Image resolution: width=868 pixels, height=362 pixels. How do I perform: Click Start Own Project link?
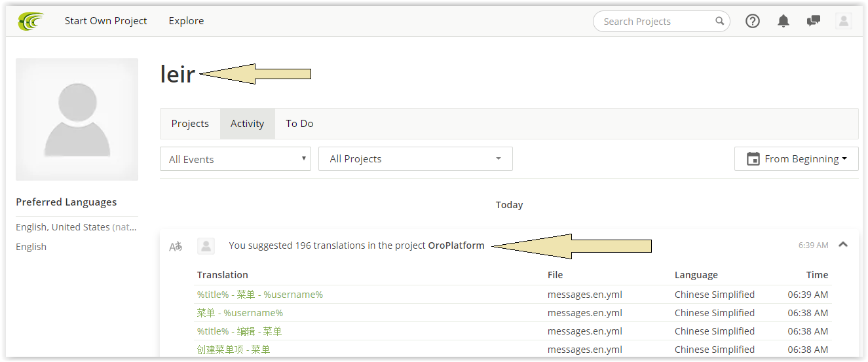[x=105, y=21]
